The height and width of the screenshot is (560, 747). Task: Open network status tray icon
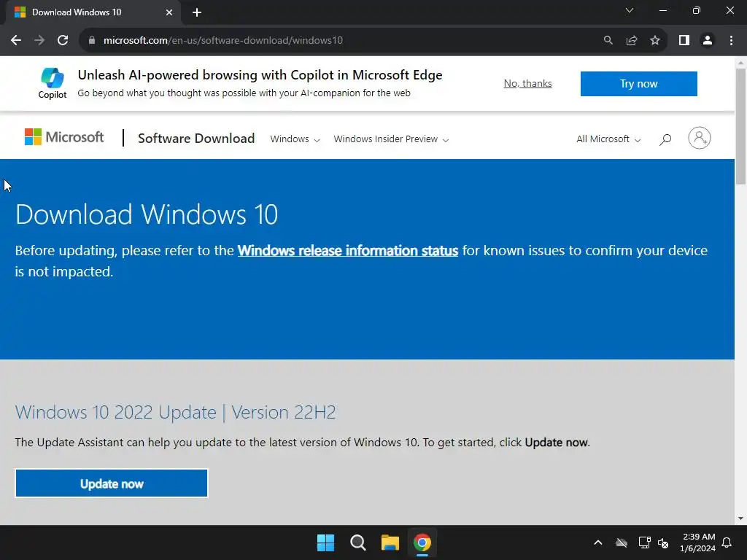645,542
